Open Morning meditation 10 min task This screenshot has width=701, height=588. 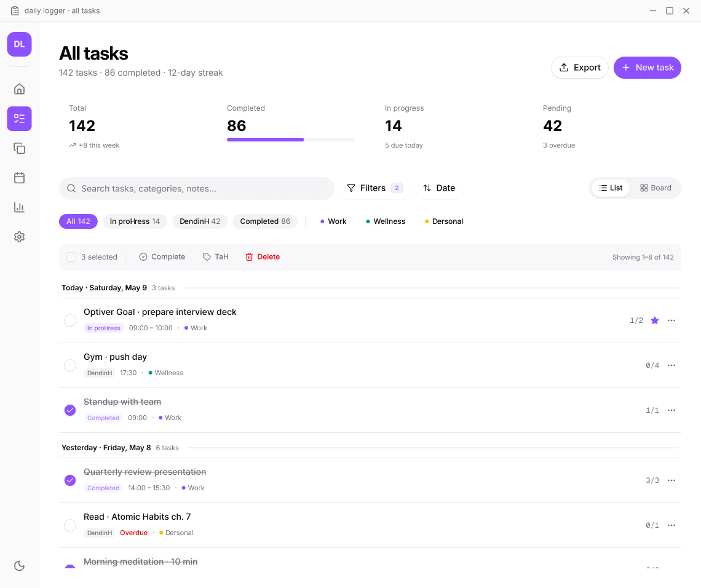pos(140,562)
